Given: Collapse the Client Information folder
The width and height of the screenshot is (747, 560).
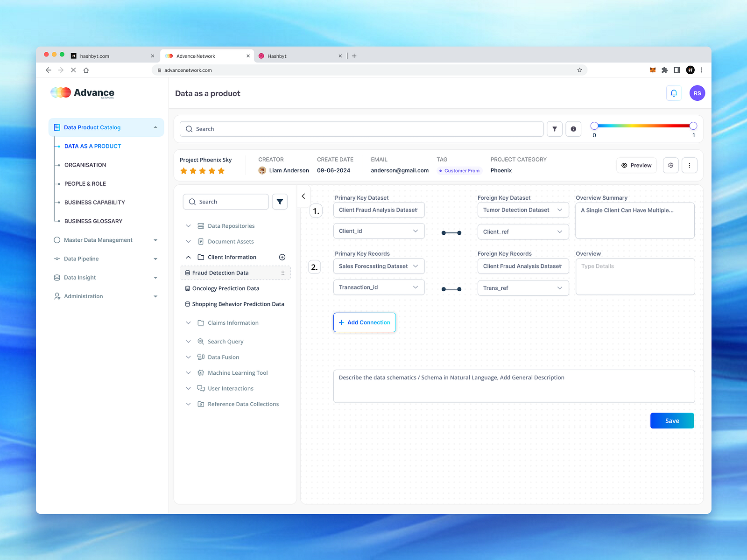Looking at the screenshot, I should [x=188, y=257].
